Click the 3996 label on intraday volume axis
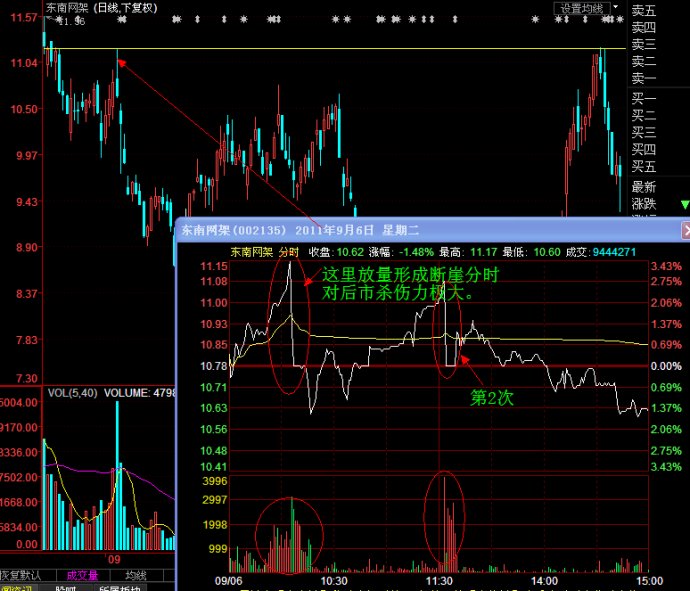The image size is (690, 591). tap(215, 481)
